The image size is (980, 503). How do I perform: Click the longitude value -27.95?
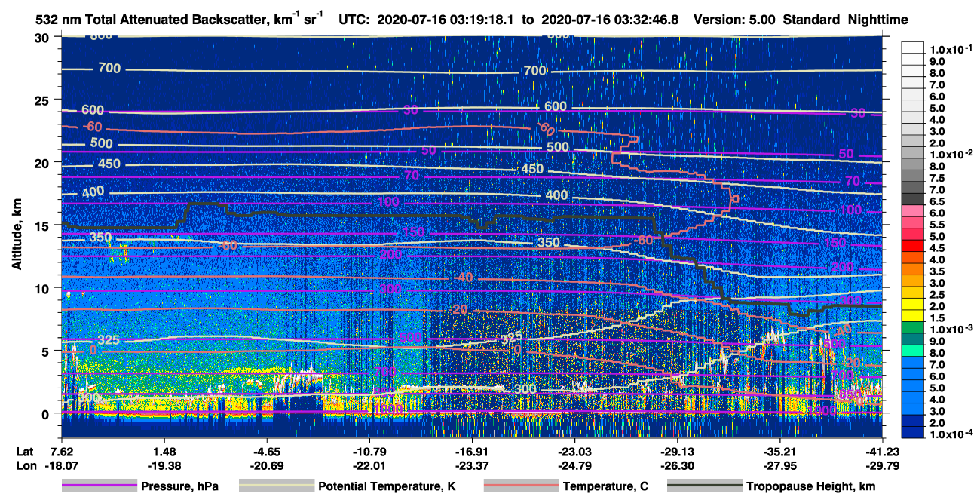coord(779,465)
